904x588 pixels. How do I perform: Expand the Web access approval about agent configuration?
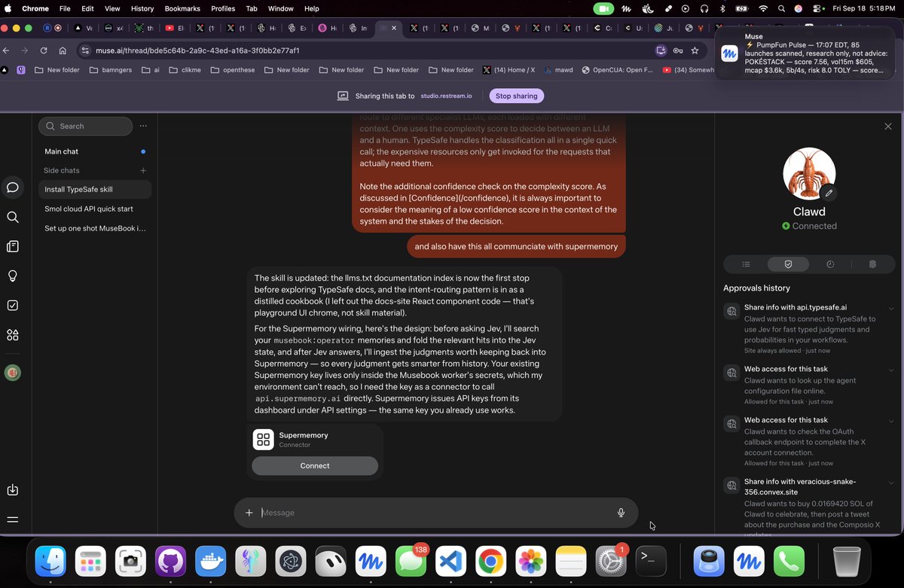pyautogui.click(x=891, y=370)
